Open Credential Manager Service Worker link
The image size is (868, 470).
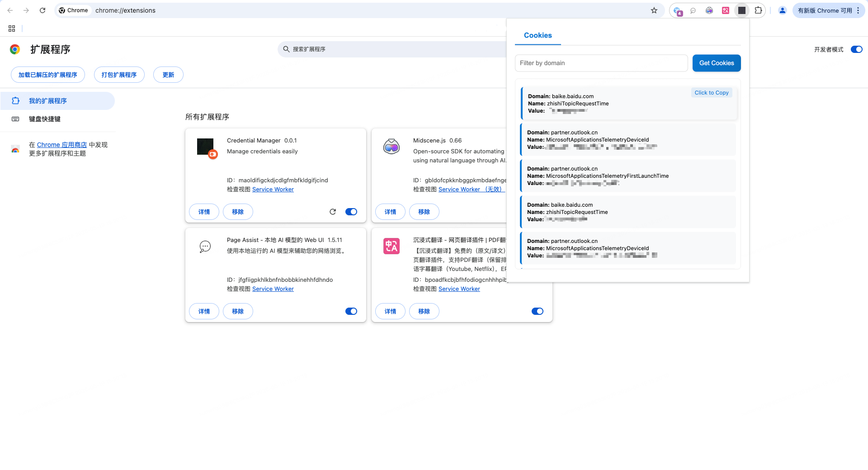click(x=273, y=190)
